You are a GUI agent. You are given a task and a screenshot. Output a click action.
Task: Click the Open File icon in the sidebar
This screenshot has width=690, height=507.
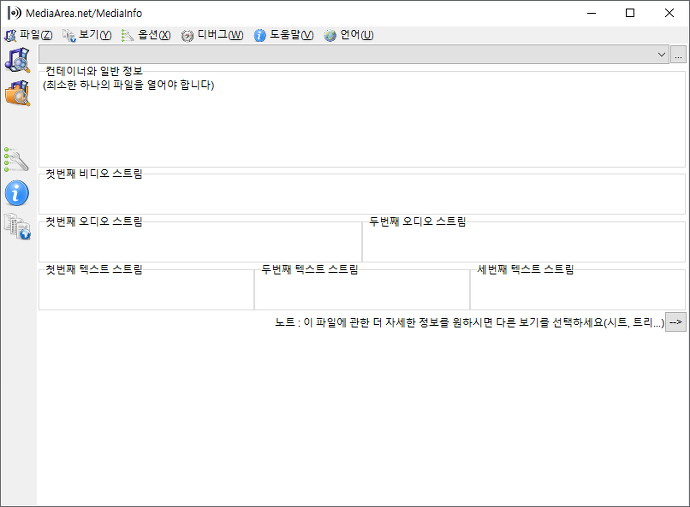point(18,60)
